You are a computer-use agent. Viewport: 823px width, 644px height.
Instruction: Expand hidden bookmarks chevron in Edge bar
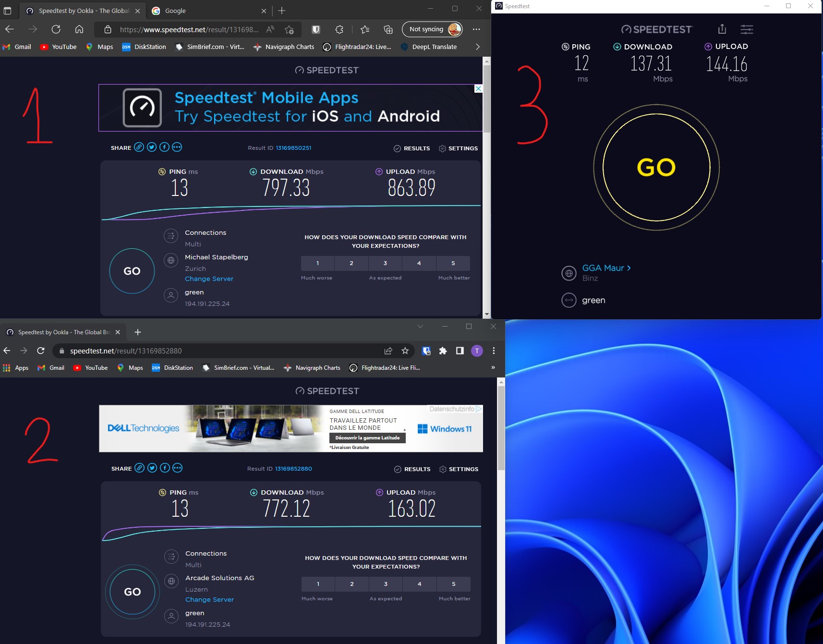(477, 47)
